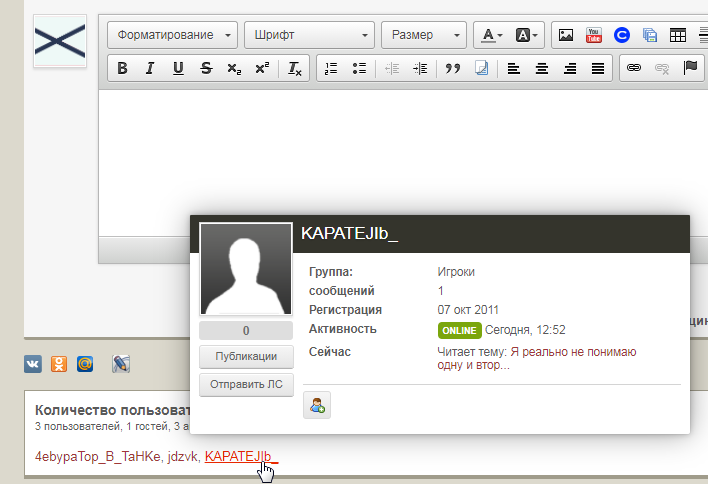Click the Сегодня, 12:52 activity time
The height and width of the screenshot is (484, 708).
pyautogui.click(x=525, y=330)
